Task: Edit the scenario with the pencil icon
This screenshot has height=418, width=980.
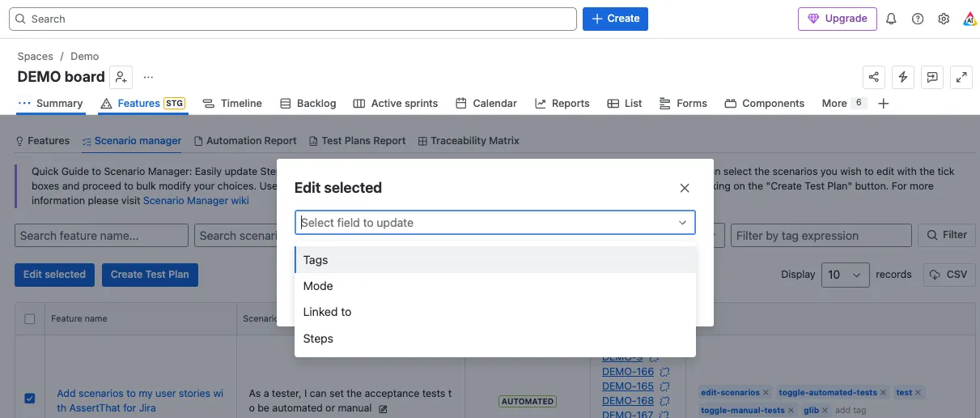Action: click(384, 408)
